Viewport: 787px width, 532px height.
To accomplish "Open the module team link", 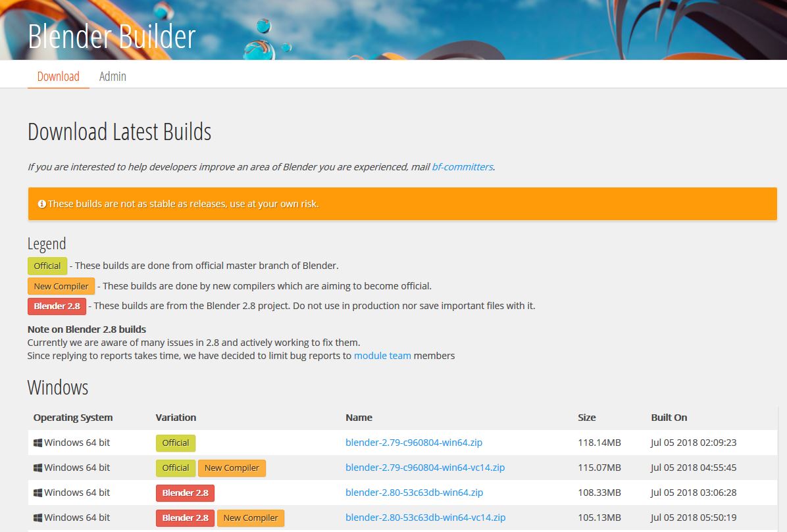I will 382,356.
